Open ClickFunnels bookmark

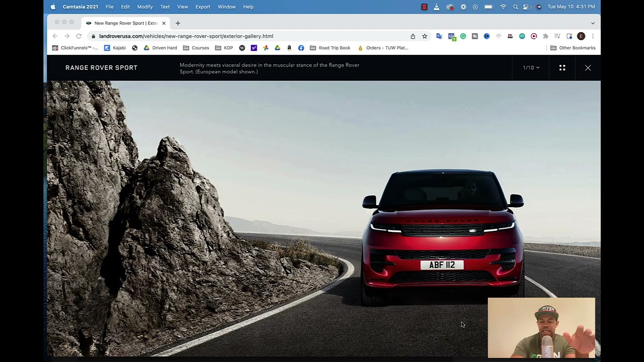[75, 48]
